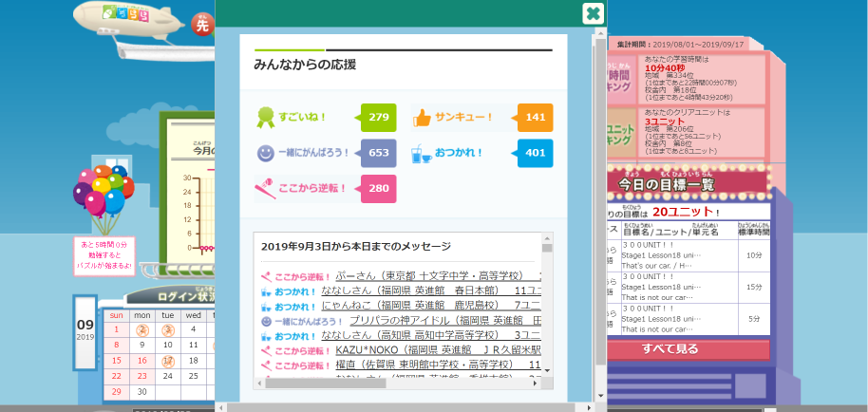Viewport: 868px width, 412px height.
Task: Close the みんなからの応援 popup
Action: click(x=593, y=13)
